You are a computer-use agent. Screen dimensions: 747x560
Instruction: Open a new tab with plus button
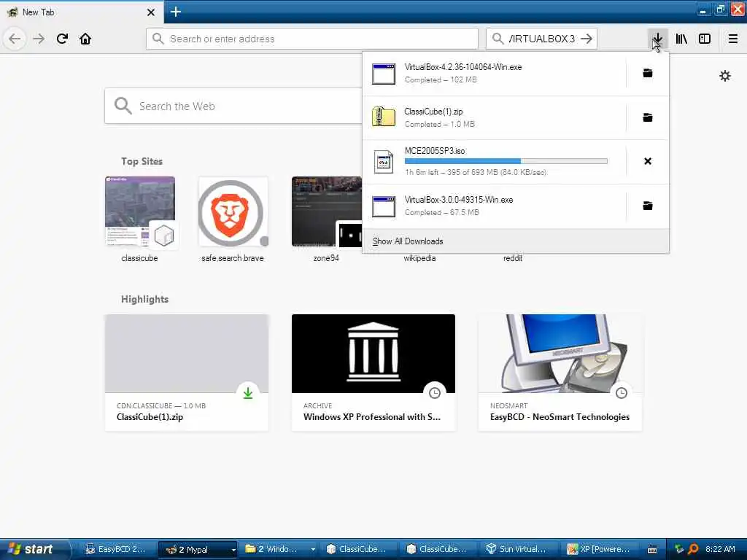pyautogui.click(x=176, y=12)
